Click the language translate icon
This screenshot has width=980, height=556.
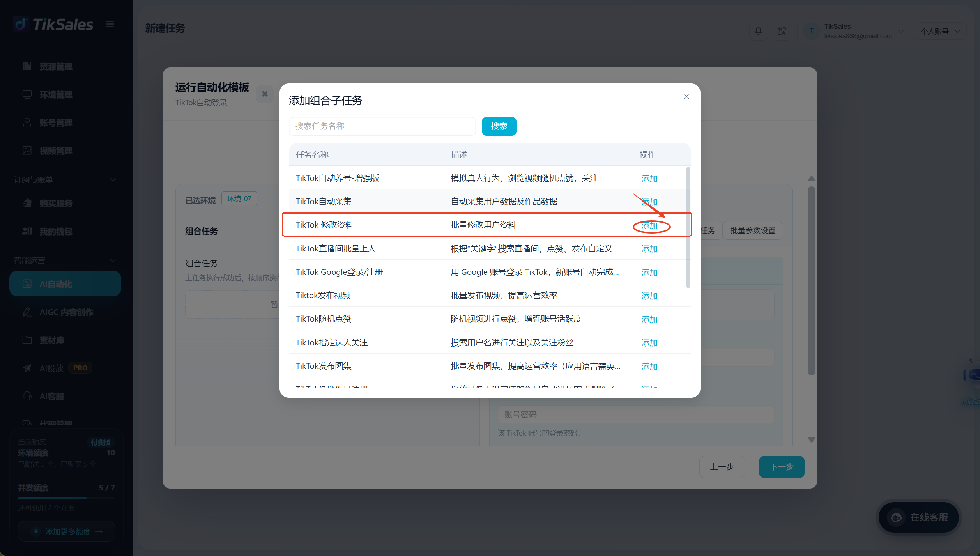[x=782, y=31]
